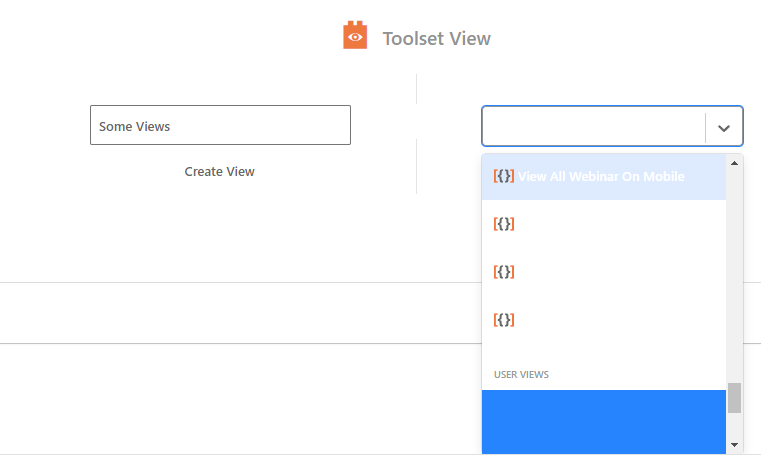Click bracket icon beside View All Webinar

coord(504,176)
